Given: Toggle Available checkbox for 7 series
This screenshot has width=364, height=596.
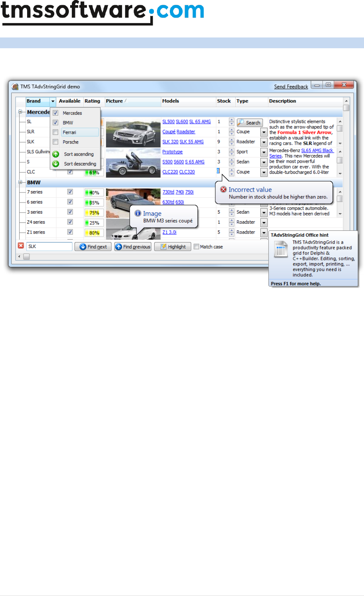Looking at the screenshot, I should point(70,192).
